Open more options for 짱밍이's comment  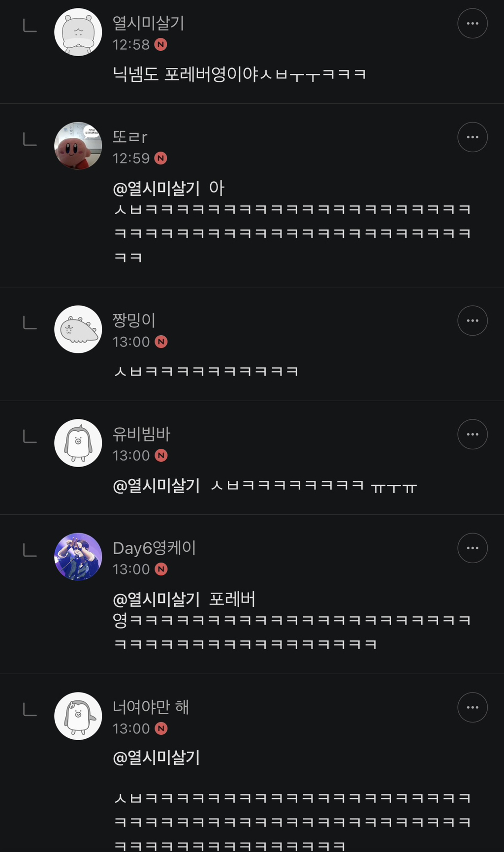pyautogui.click(x=472, y=320)
